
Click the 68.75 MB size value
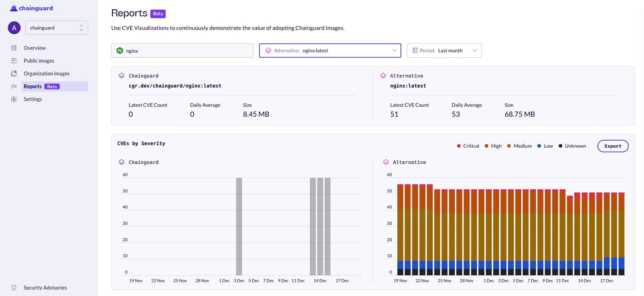tap(520, 114)
